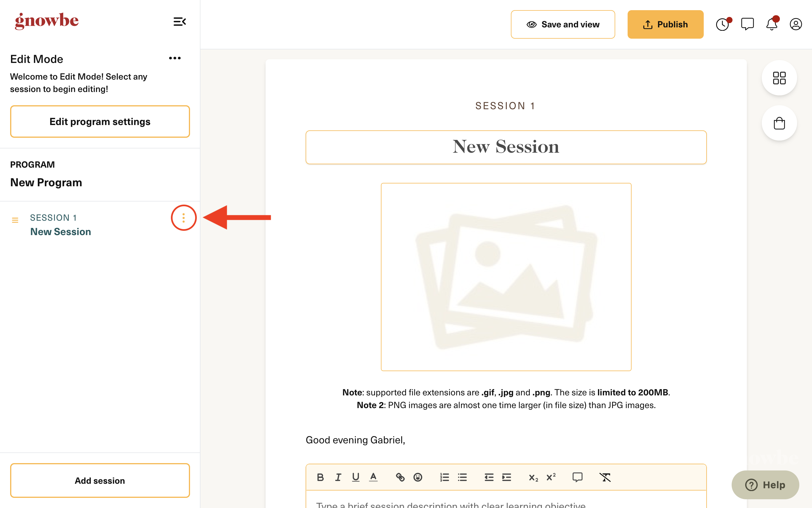Click the SESSION 1 label in sidebar
Screen dimensions: 812x508
click(53, 218)
